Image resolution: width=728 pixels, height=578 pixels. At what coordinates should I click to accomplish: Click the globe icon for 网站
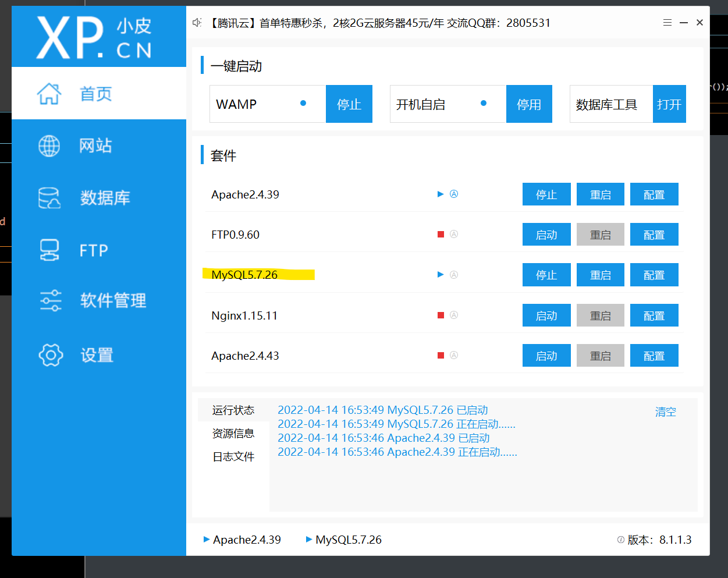coord(49,146)
